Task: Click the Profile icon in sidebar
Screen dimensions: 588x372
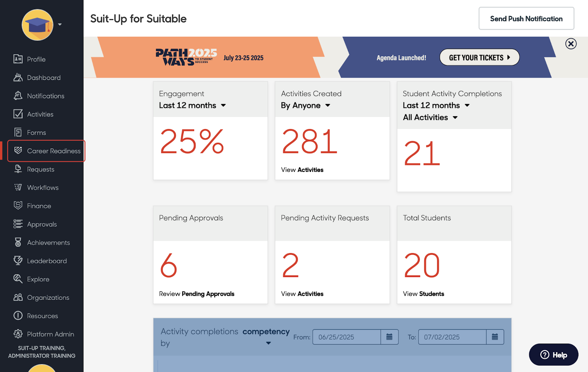Action: click(18, 59)
